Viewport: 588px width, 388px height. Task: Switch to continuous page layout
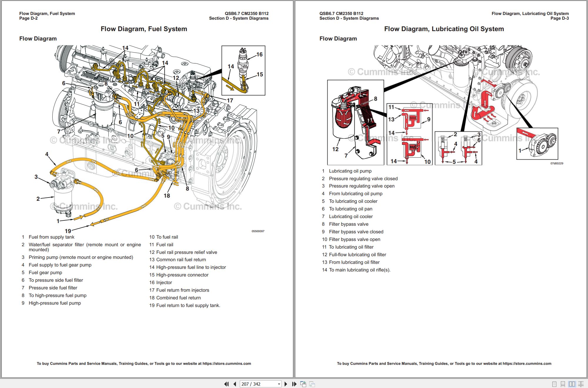563,384
